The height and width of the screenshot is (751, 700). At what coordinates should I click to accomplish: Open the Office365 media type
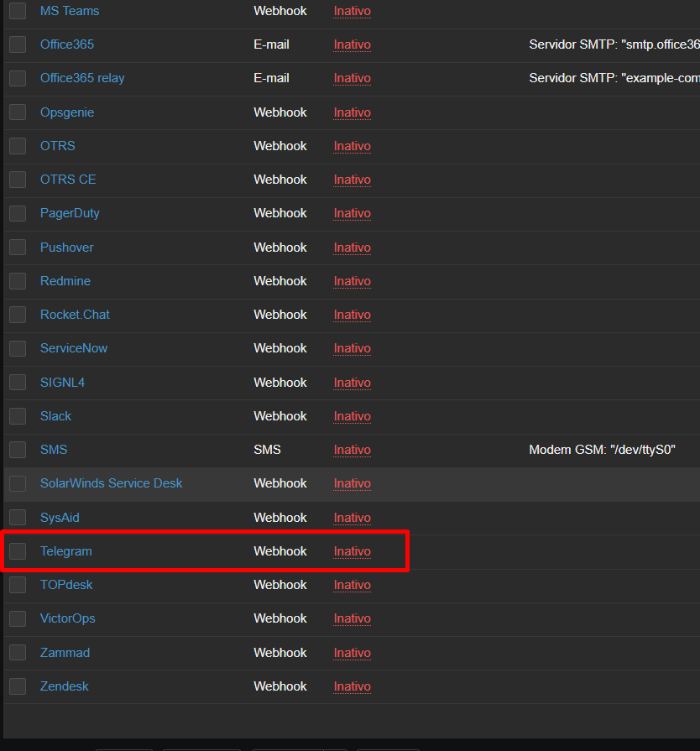pyautogui.click(x=67, y=44)
